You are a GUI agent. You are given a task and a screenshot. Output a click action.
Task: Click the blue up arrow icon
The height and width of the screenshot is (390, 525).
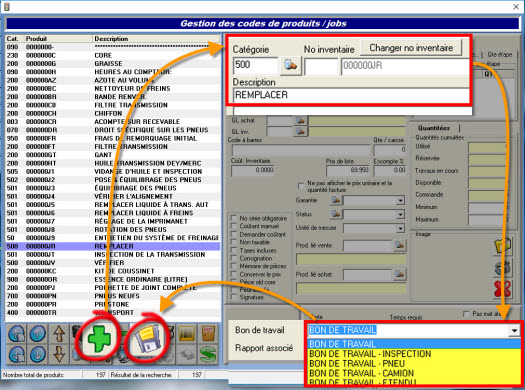[x=38, y=334]
